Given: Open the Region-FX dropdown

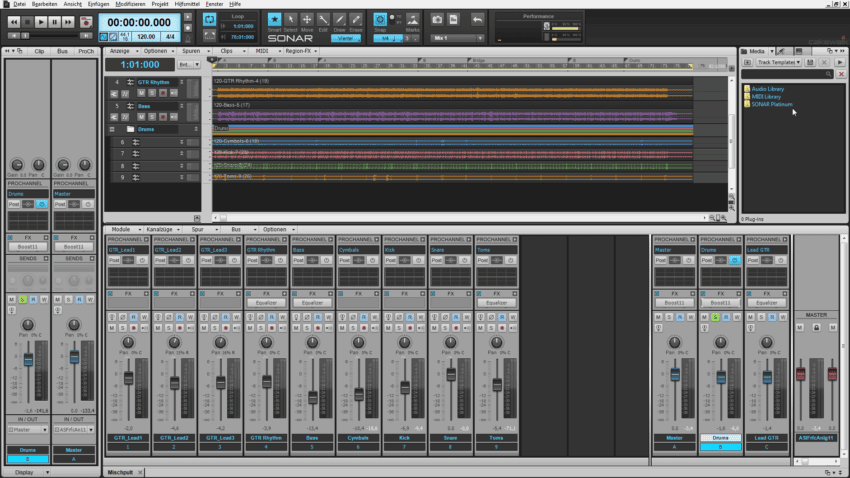Looking at the screenshot, I should coord(301,51).
